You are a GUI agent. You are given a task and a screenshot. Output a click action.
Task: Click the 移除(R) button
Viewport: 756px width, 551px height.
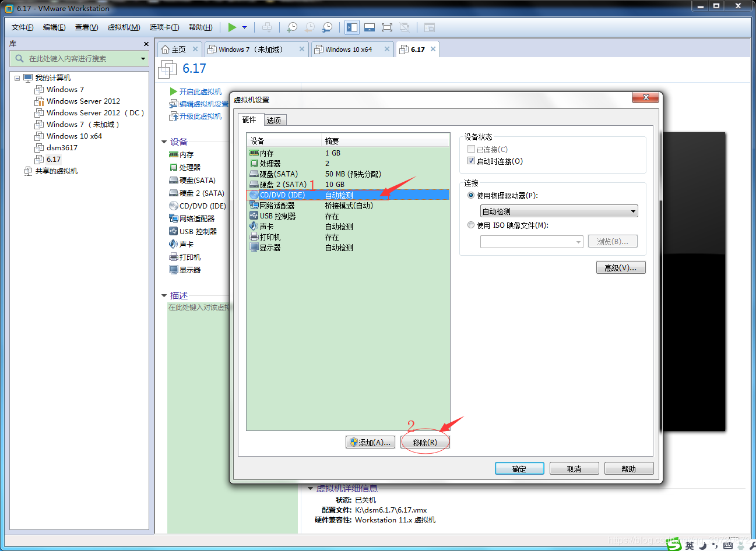pos(425,443)
